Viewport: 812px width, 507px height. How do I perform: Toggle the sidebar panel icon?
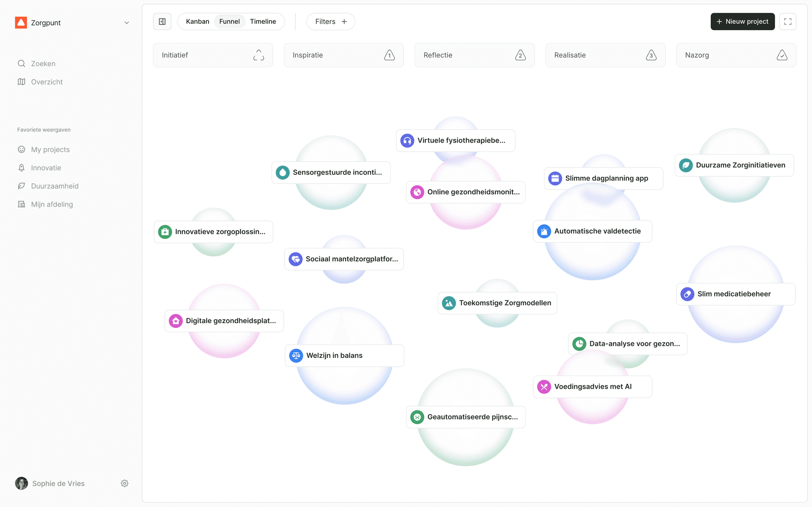(162, 21)
